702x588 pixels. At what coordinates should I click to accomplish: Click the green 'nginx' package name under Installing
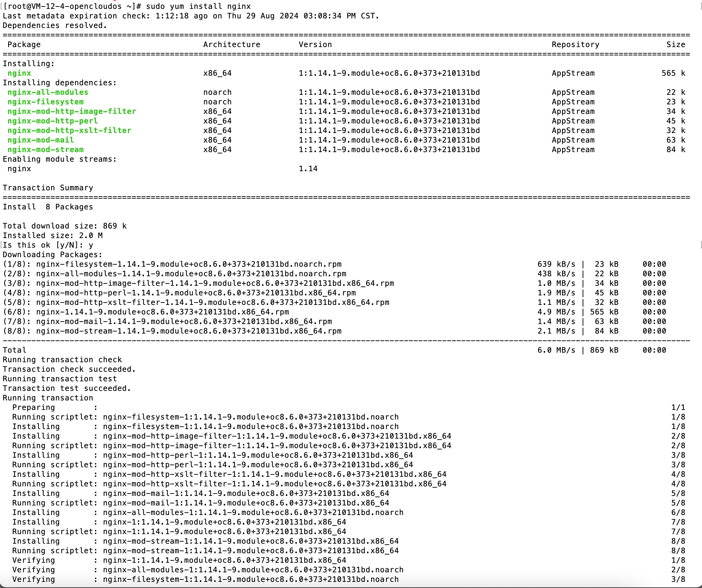[x=19, y=73]
